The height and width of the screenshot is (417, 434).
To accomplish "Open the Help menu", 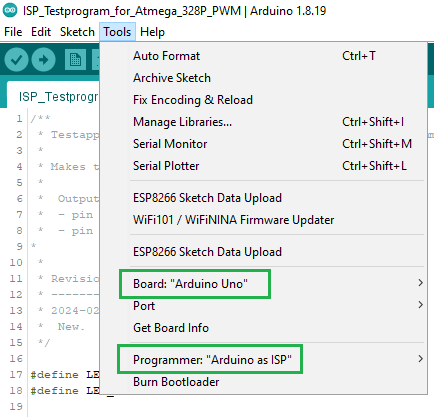I will (x=152, y=32).
